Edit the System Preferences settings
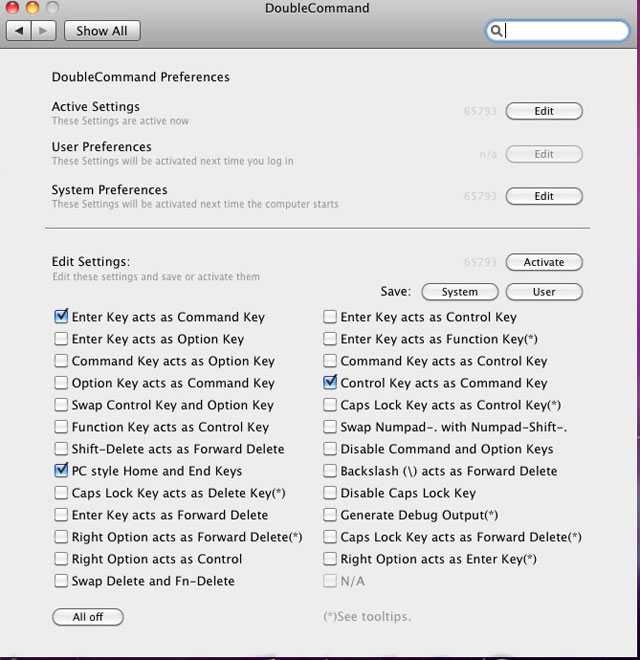Viewport: 640px width, 660px height. 544,196
